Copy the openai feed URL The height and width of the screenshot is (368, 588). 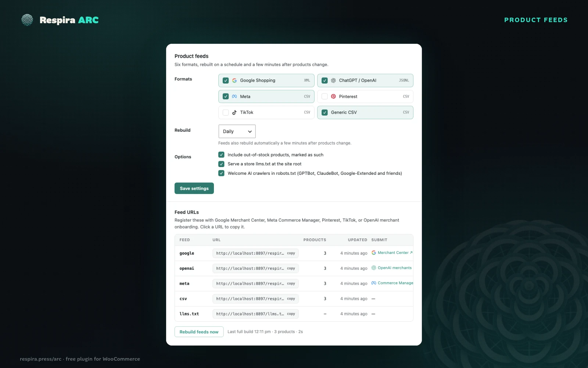(291, 269)
